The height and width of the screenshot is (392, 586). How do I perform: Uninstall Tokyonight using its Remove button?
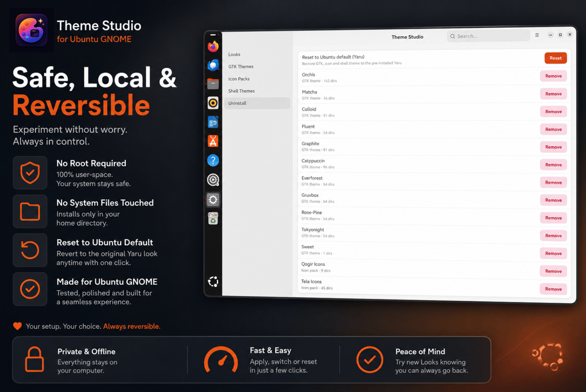(554, 236)
